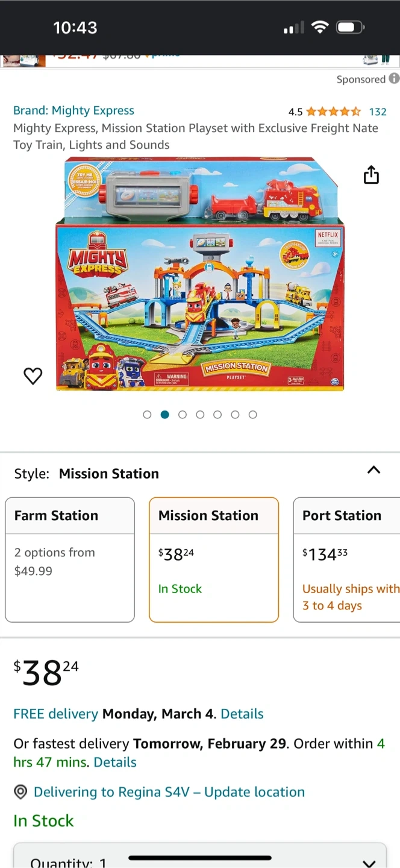Screen dimensions: 400x868
Task: Choose the Port Station style
Action: [348, 559]
